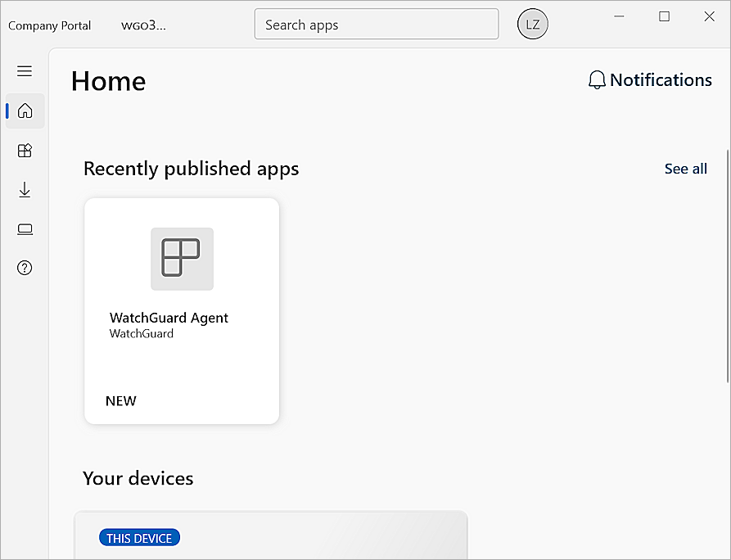This screenshot has width=731, height=560.
Task: Open the Devices section icon
Action: [25, 228]
